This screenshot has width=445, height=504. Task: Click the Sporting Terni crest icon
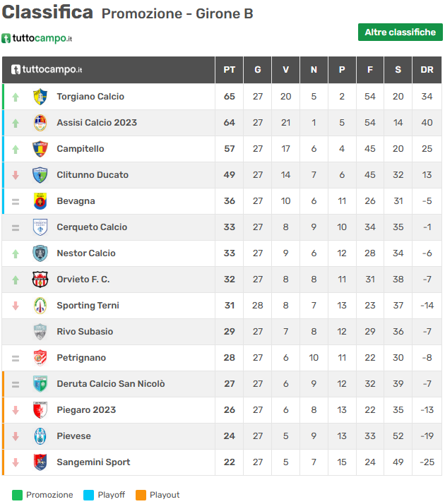coord(40,306)
